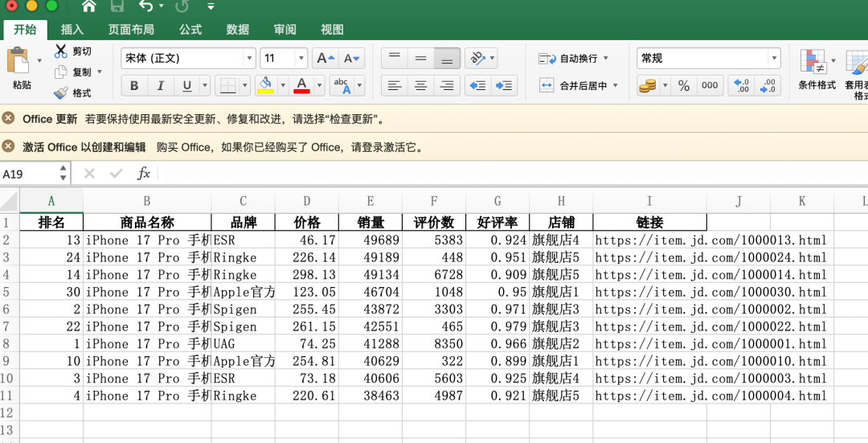Undo the last action
Screen dimensions: 868x443
(x=146, y=6)
